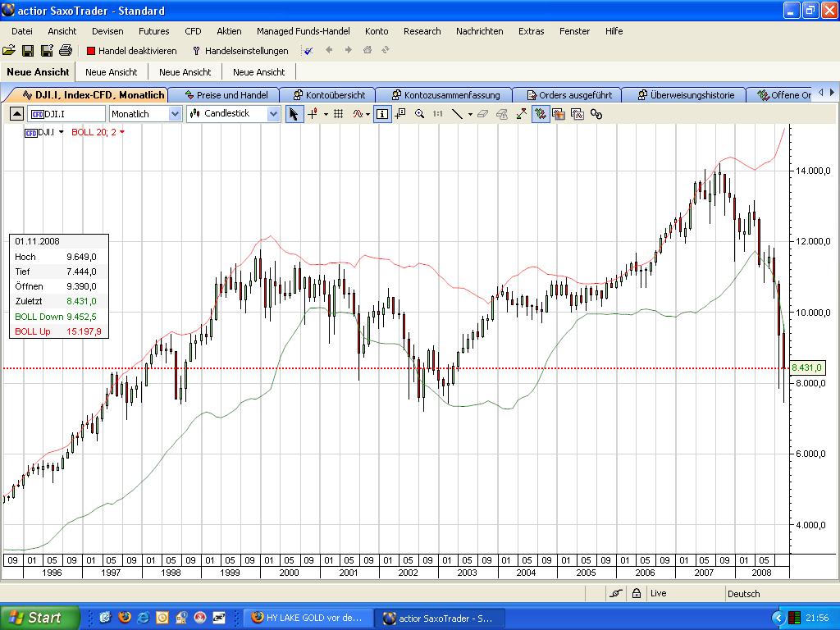Open the Managed Funds-Handel menu
Image resolution: width=840 pixels, height=630 pixels.
(304, 31)
